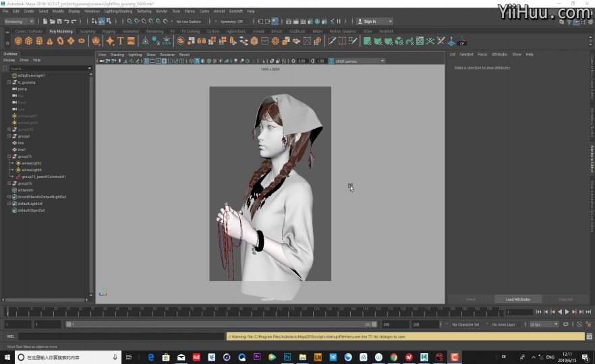
Task: Open the Arnold menu in menu bar
Action: (x=219, y=11)
